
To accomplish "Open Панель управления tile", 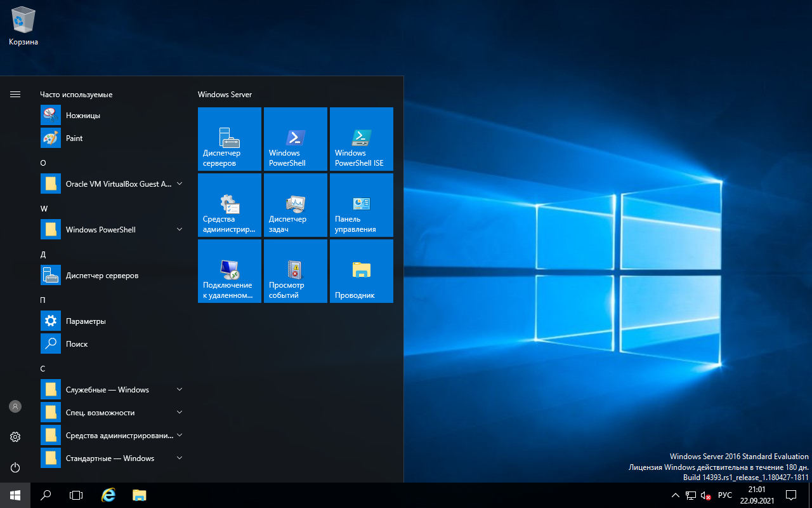I will coord(361,204).
